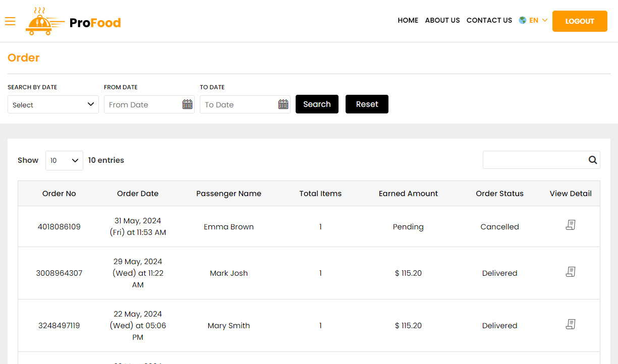Sort by Order Status column header
Image resolution: width=618 pixels, height=364 pixels.
click(x=499, y=194)
